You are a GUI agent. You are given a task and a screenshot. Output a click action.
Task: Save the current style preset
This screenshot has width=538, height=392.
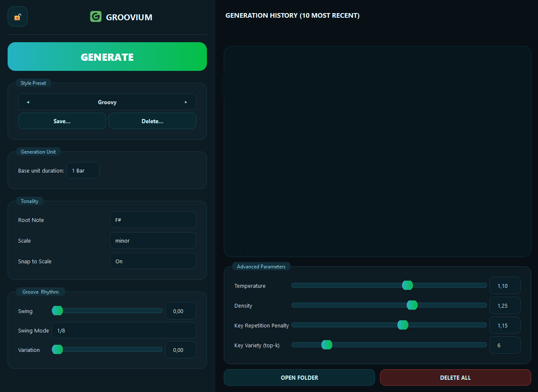tap(62, 121)
